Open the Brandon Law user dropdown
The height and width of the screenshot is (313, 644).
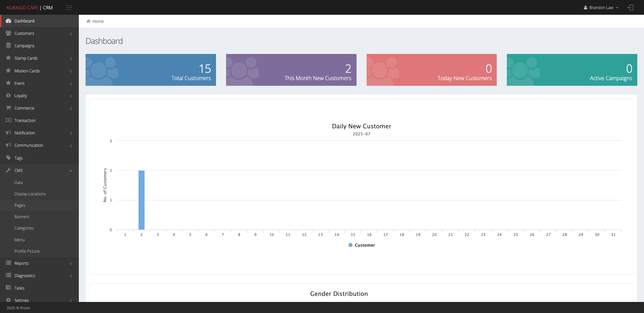[x=601, y=7]
